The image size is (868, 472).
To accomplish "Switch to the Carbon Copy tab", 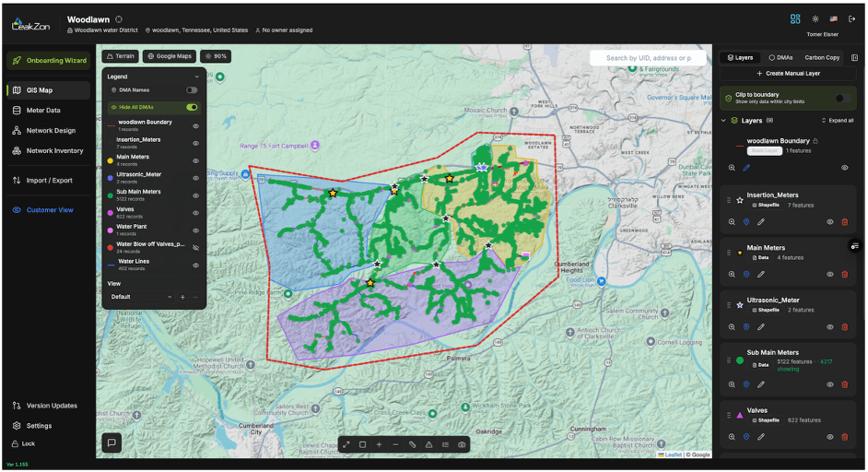I will 822,57.
